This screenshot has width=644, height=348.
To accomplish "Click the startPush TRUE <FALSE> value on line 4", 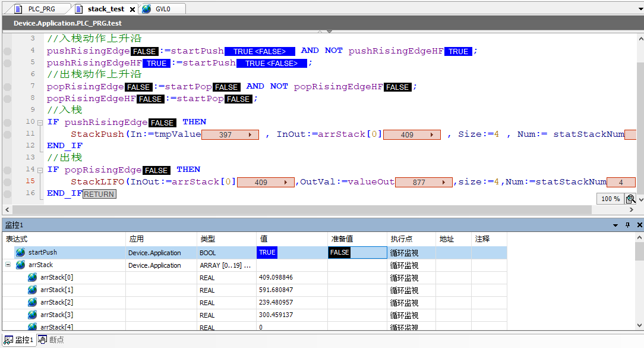I will [x=260, y=51].
